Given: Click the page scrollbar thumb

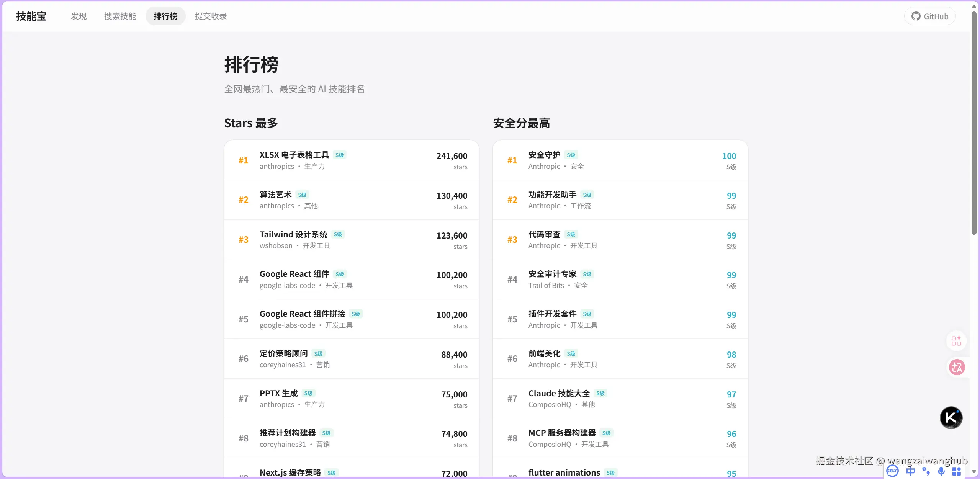Looking at the screenshot, I should click(974, 123).
